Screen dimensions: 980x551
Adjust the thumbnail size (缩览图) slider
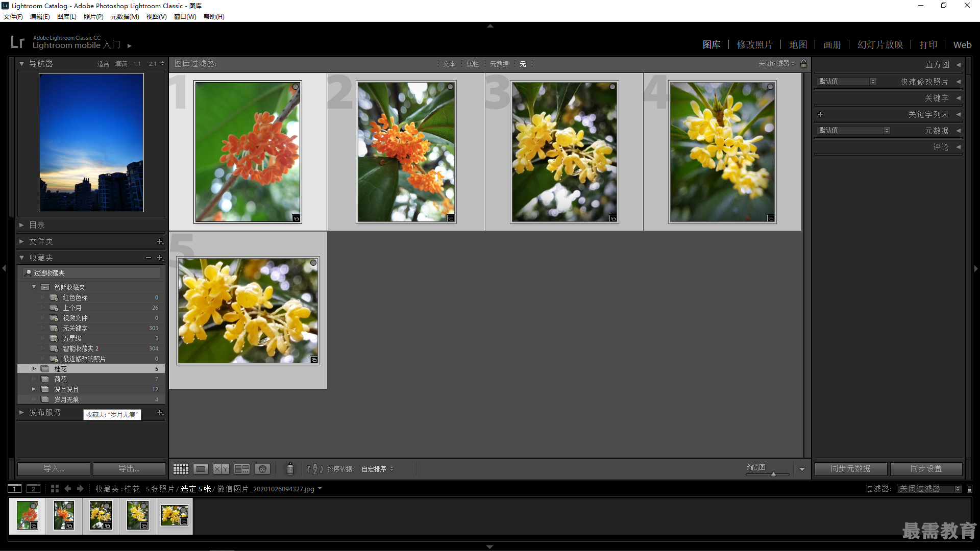[x=773, y=474]
